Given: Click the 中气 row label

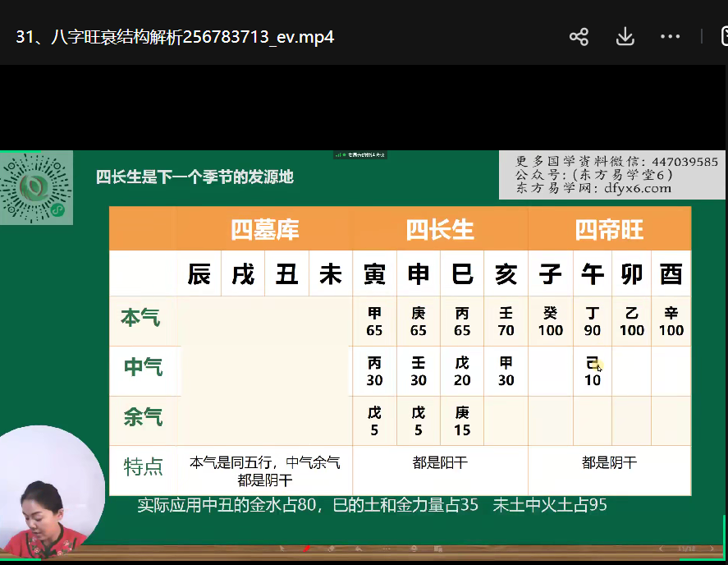Looking at the screenshot, I should click(x=143, y=368).
